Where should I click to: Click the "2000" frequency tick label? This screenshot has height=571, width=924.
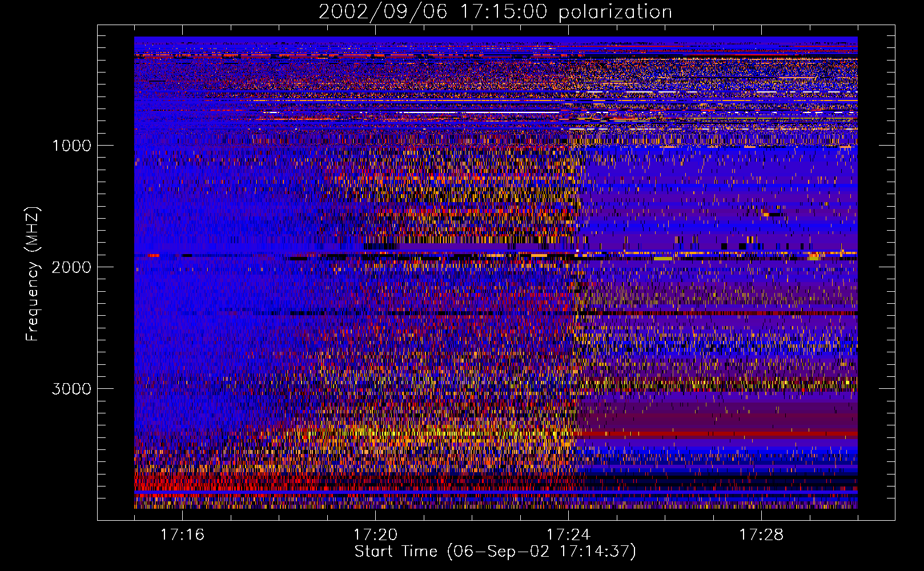pos(71,267)
